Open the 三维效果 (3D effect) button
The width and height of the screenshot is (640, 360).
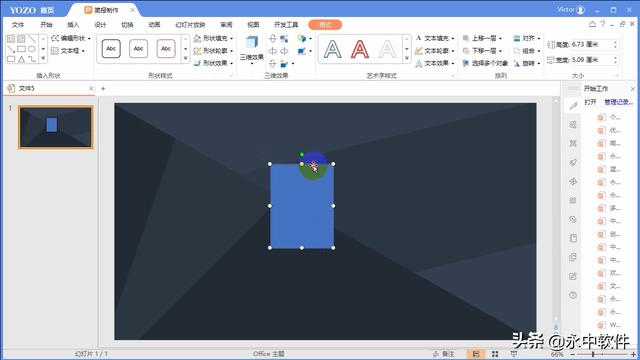(x=251, y=49)
